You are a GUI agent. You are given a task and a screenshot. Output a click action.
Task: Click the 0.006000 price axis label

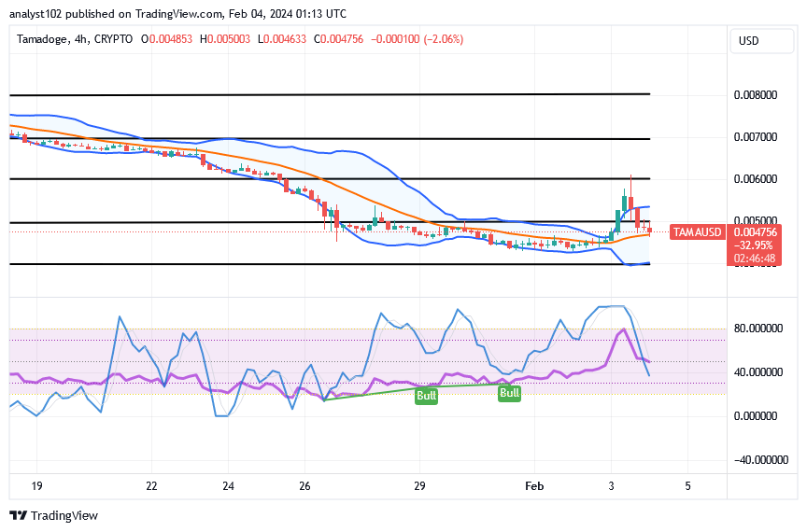(x=756, y=179)
